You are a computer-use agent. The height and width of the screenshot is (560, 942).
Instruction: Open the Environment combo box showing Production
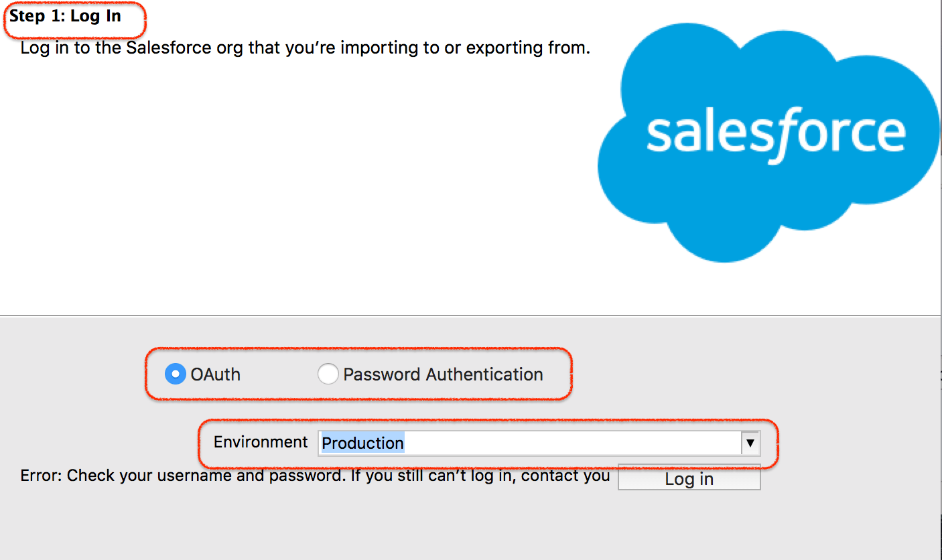point(539,443)
